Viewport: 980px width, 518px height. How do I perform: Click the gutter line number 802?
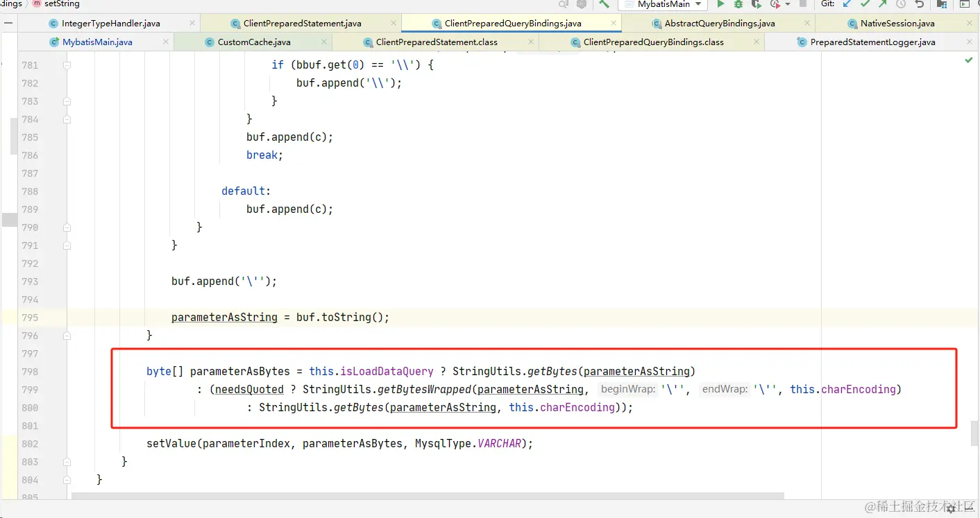point(30,444)
